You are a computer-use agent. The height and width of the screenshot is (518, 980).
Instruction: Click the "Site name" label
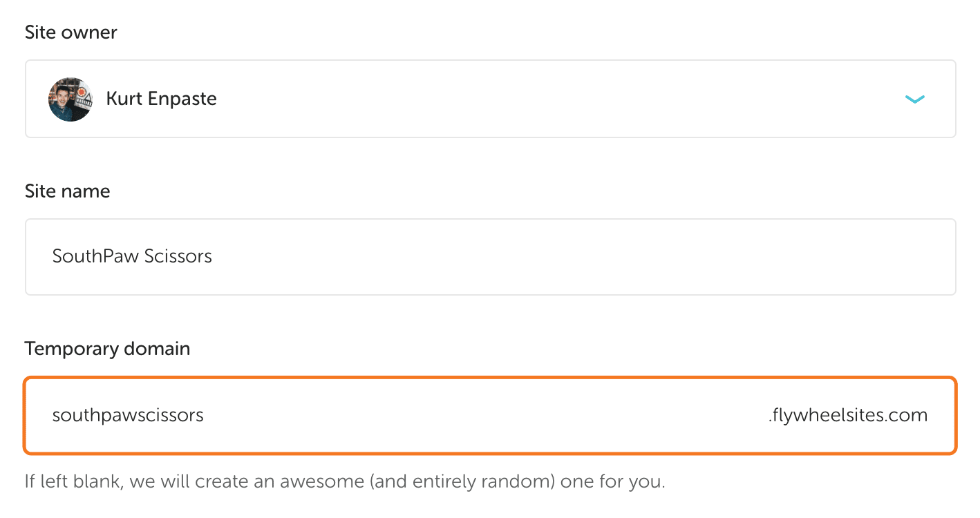tap(68, 191)
